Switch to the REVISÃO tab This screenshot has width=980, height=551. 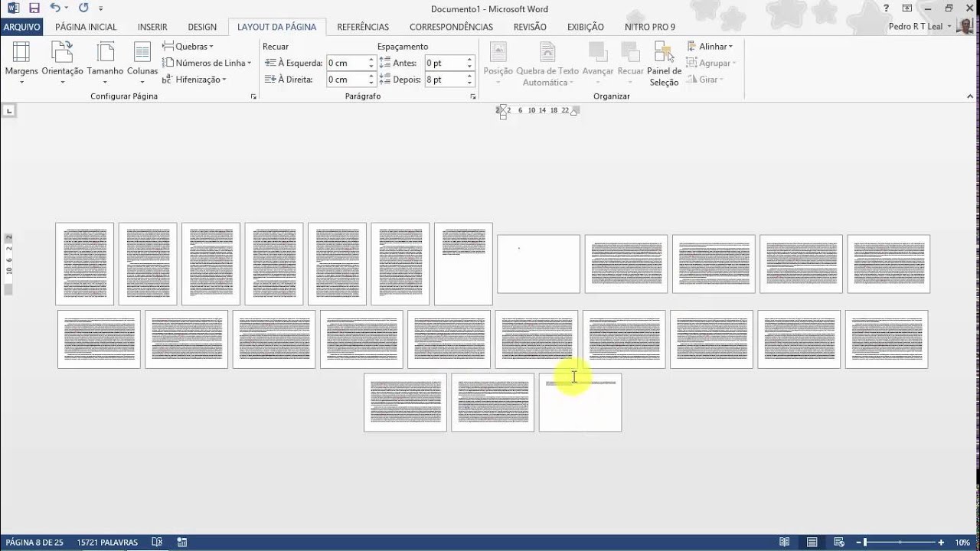[x=530, y=27]
